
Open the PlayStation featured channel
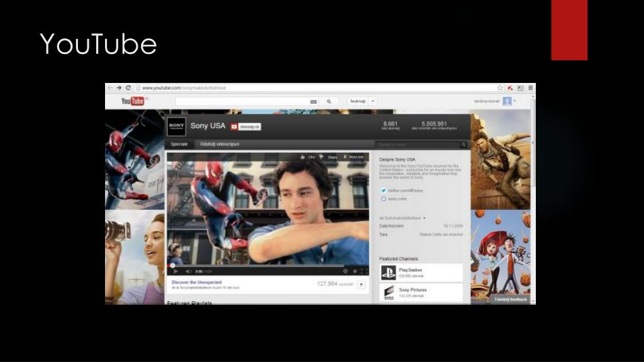(421, 273)
